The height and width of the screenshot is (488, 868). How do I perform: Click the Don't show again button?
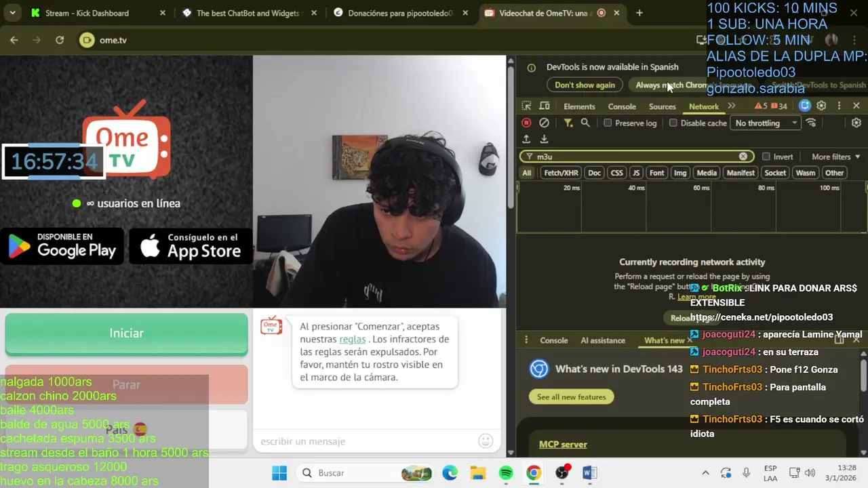[x=585, y=85]
